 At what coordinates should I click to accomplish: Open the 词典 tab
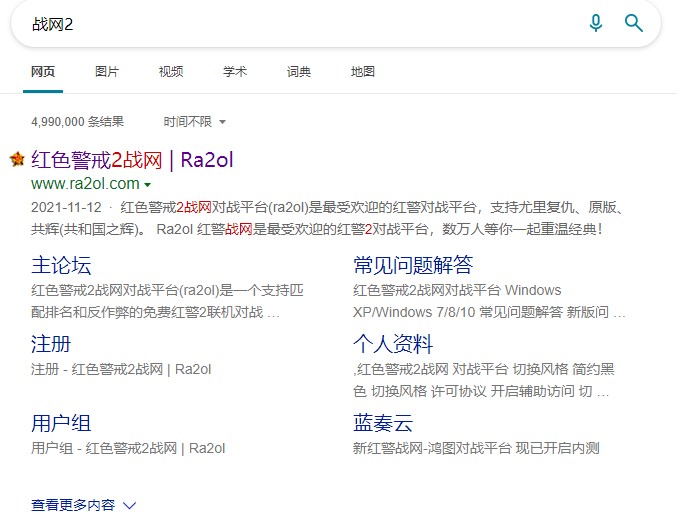click(299, 72)
